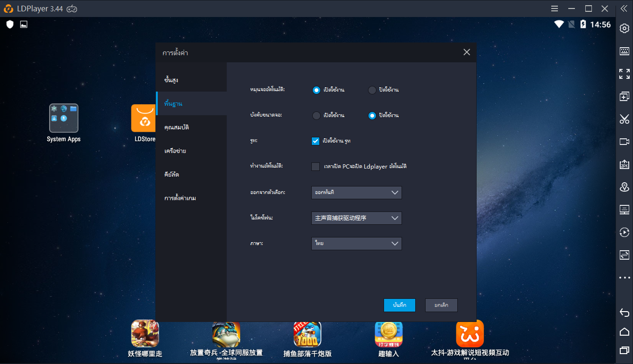Open keyboard mapping icon in sidebar
Viewport: 633px width, 364px height.
coord(624,51)
